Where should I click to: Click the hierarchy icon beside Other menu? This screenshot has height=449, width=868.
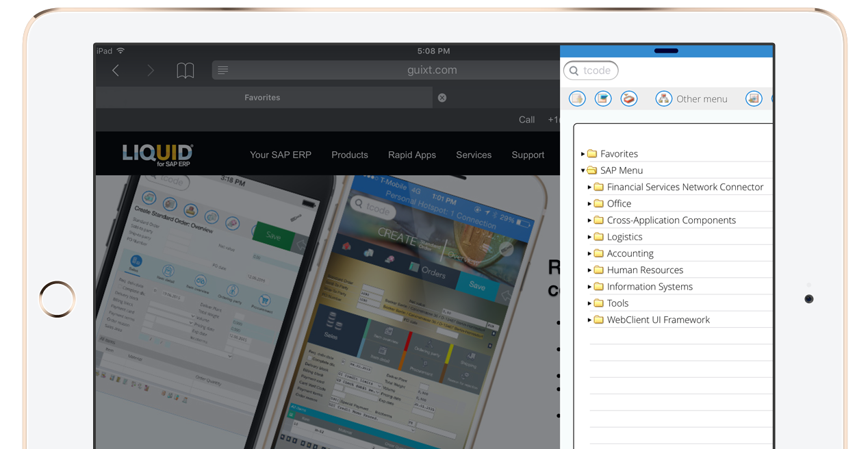click(664, 99)
